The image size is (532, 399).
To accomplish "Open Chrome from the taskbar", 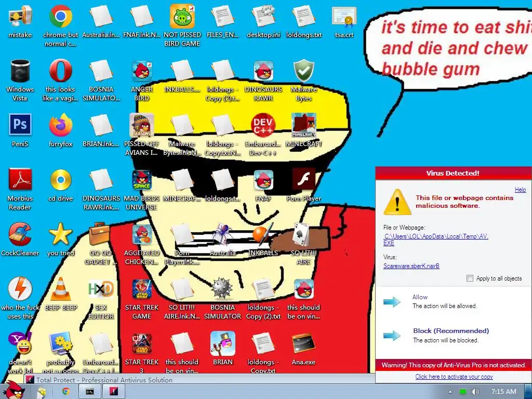I will click(x=65, y=392).
